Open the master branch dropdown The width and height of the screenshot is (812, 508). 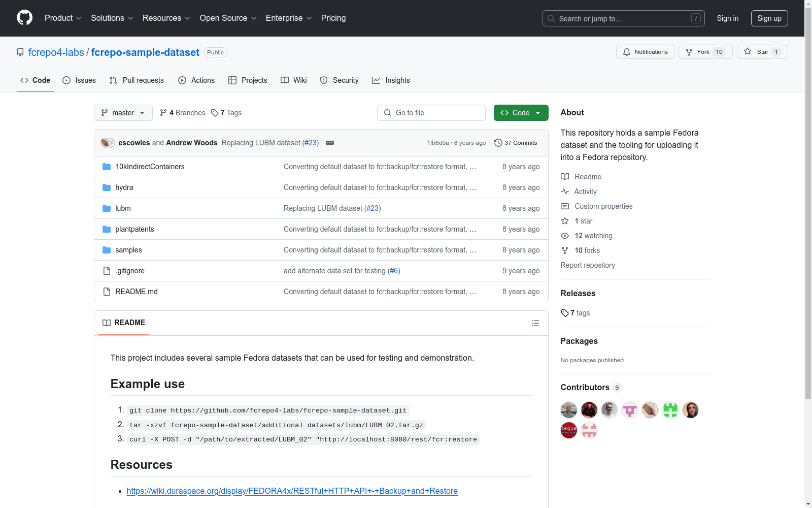coord(123,113)
